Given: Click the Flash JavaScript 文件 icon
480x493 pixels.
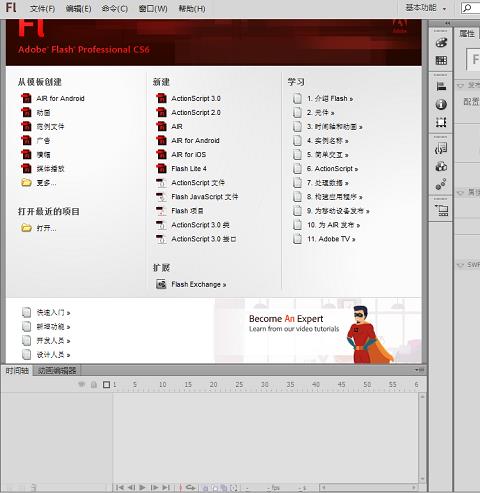Looking at the screenshot, I should 161,197.
